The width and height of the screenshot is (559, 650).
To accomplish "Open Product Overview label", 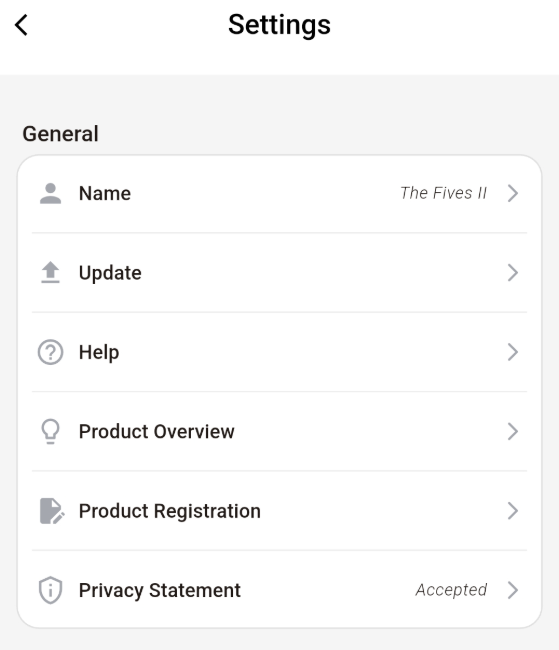I will coord(157,432).
